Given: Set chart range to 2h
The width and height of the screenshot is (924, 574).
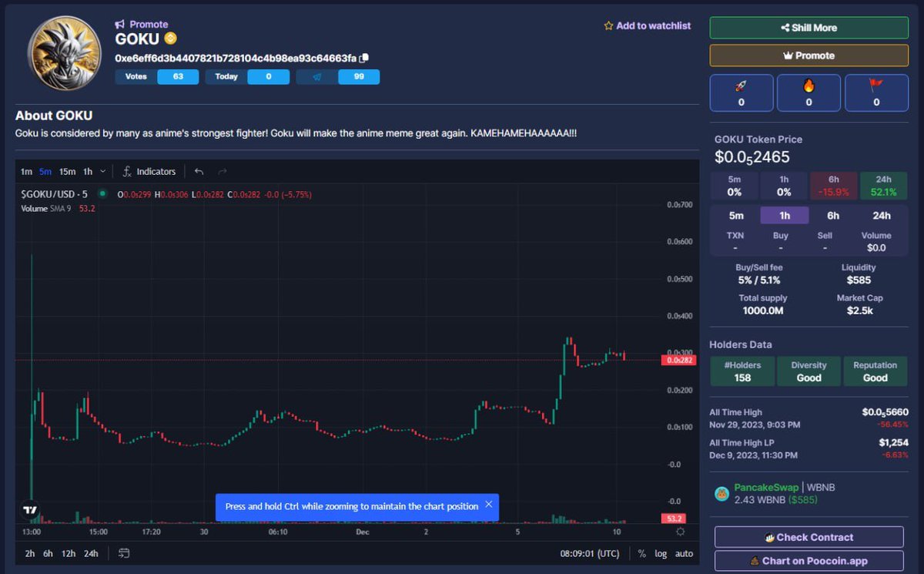Looking at the screenshot, I should pos(30,553).
